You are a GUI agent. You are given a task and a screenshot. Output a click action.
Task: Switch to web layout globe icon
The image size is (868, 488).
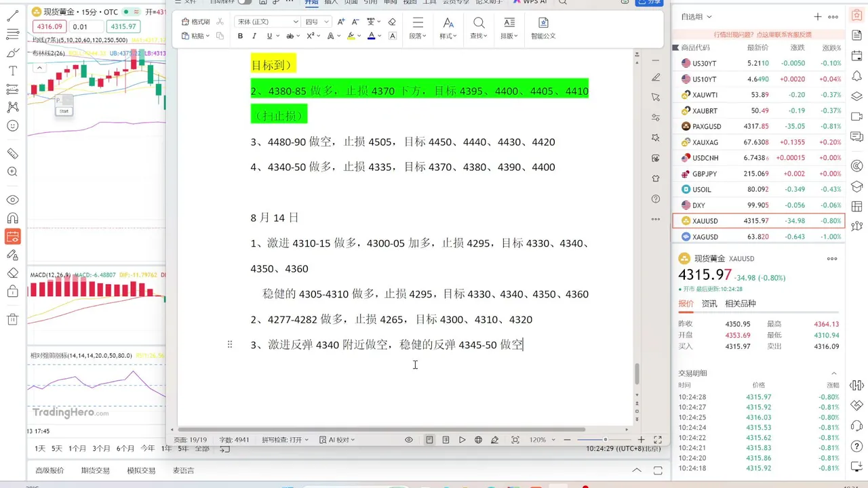tap(478, 440)
